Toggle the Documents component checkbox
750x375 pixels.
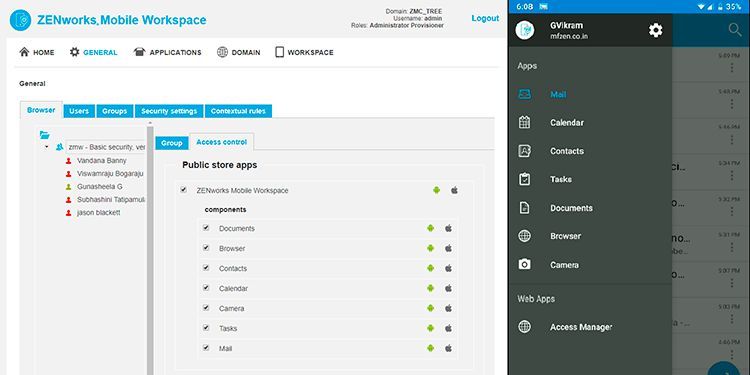point(206,228)
